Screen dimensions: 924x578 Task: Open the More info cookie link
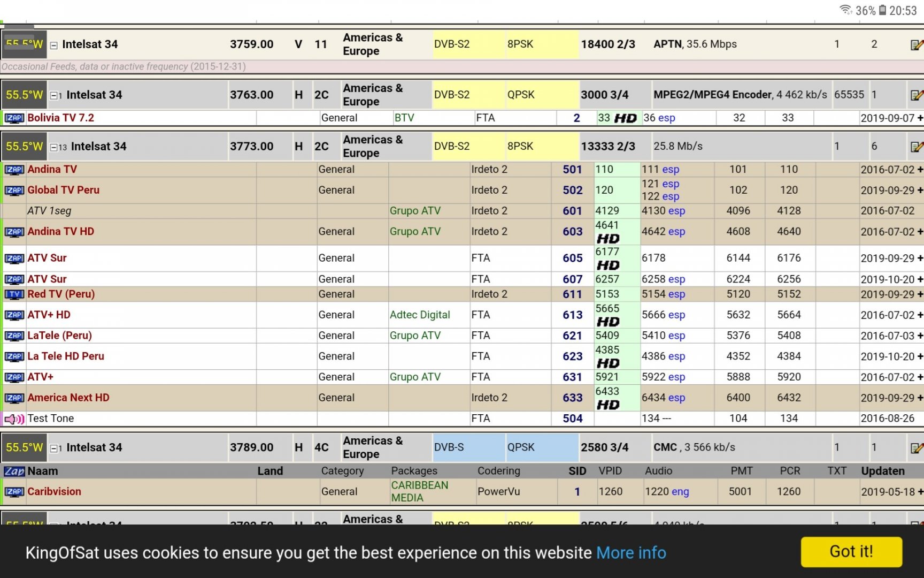[631, 553]
